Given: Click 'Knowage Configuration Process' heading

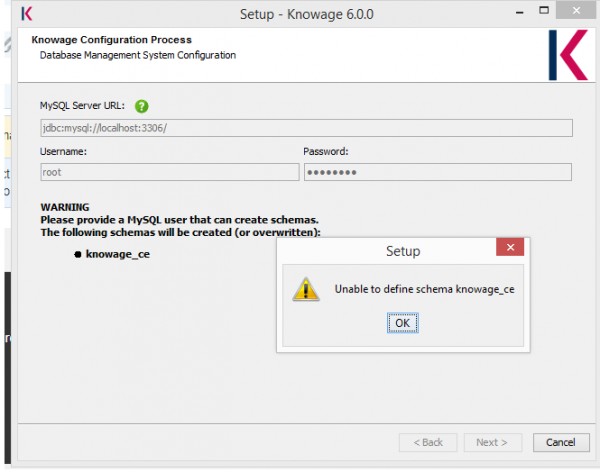Looking at the screenshot, I should pyautogui.click(x=112, y=40).
